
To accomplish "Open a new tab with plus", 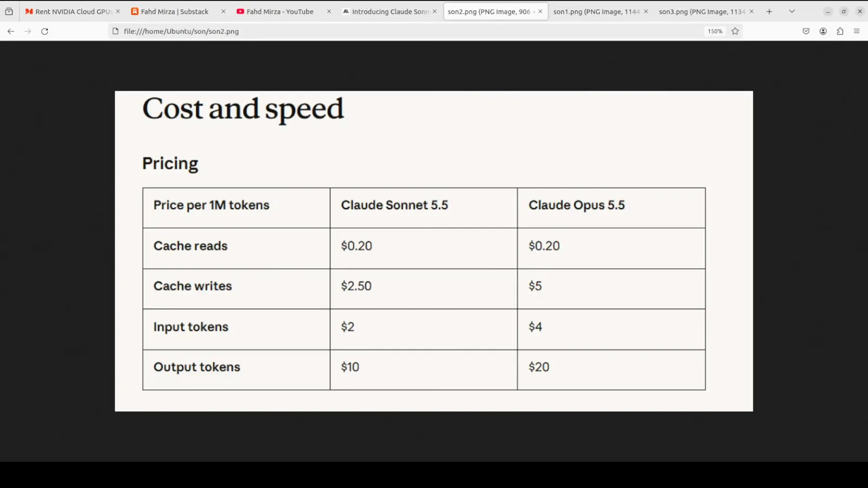I will (x=769, y=11).
